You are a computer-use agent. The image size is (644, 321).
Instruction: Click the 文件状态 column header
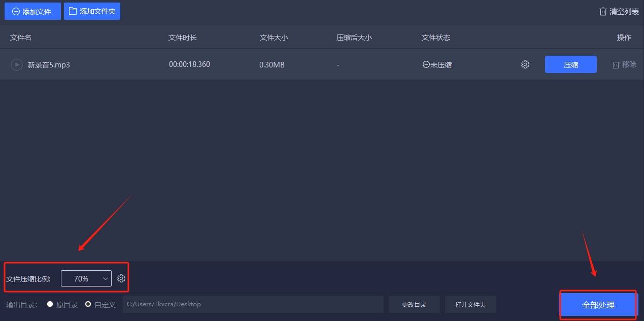[436, 38]
